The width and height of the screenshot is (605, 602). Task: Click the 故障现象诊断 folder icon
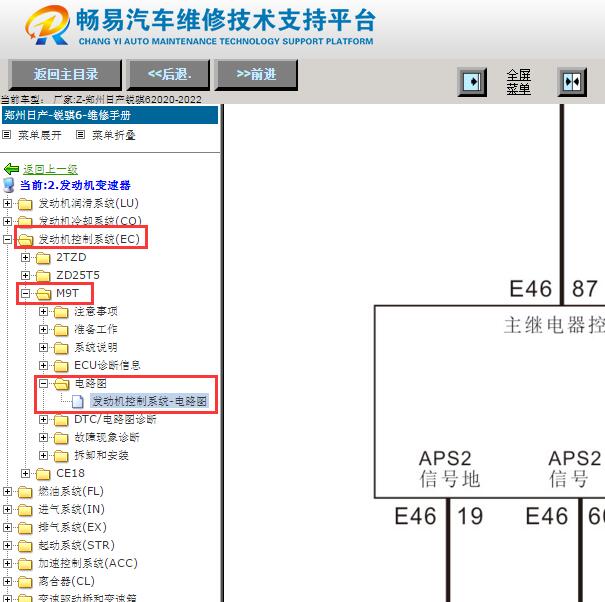click(x=61, y=438)
